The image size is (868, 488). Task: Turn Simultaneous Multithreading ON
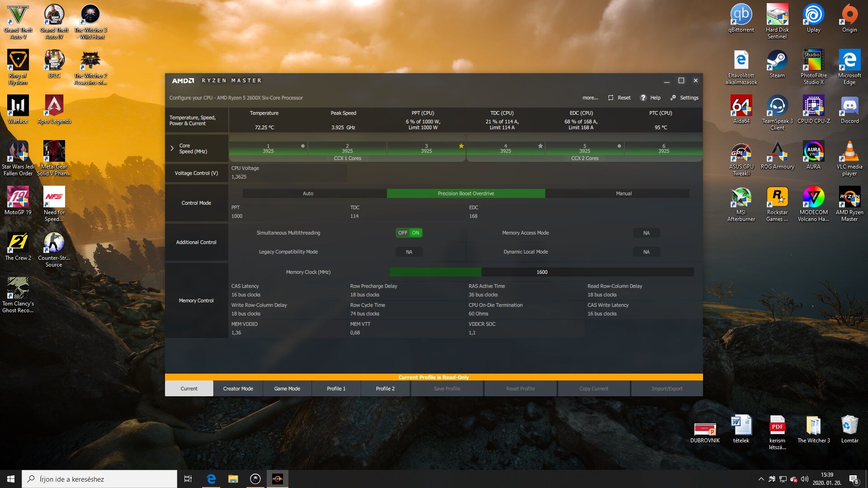tap(415, 233)
